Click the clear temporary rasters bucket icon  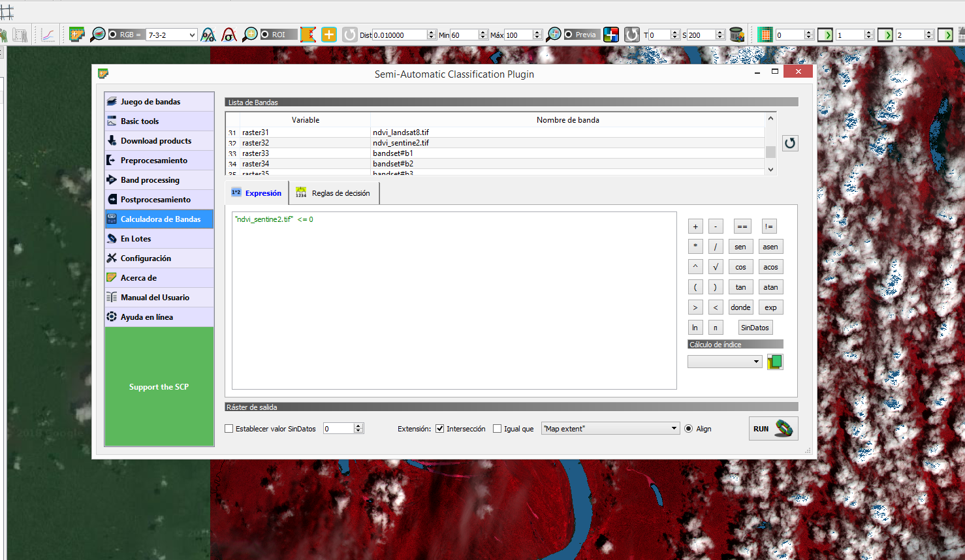point(737,35)
